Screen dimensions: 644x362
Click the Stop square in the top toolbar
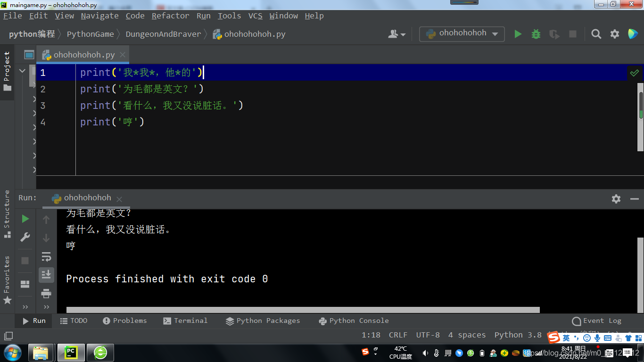(573, 34)
